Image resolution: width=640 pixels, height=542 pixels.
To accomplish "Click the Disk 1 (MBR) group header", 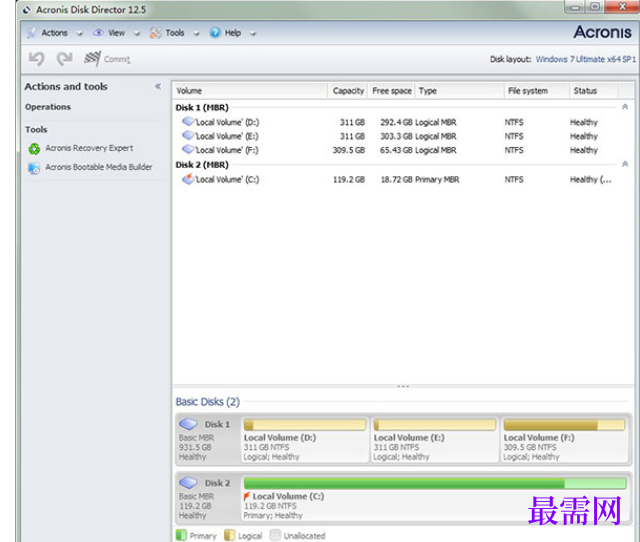I will (x=202, y=107).
